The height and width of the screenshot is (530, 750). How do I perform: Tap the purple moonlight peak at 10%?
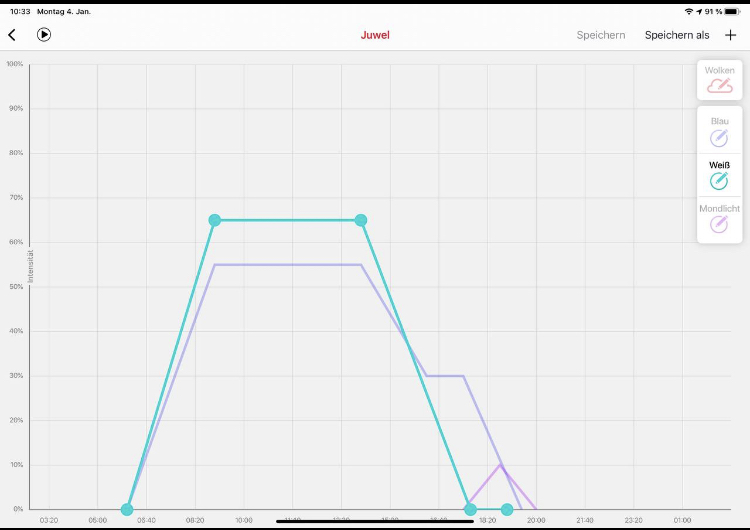coord(501,464)
